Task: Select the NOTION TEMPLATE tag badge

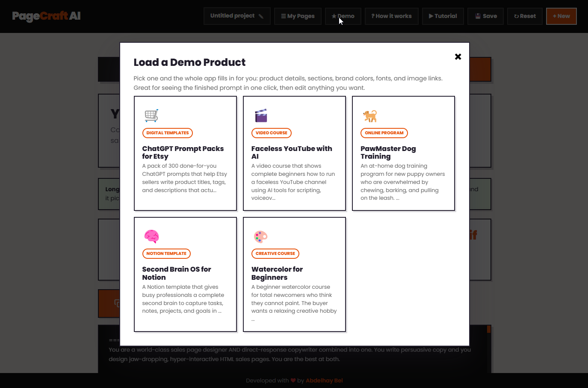Action: tap(166, 254)
